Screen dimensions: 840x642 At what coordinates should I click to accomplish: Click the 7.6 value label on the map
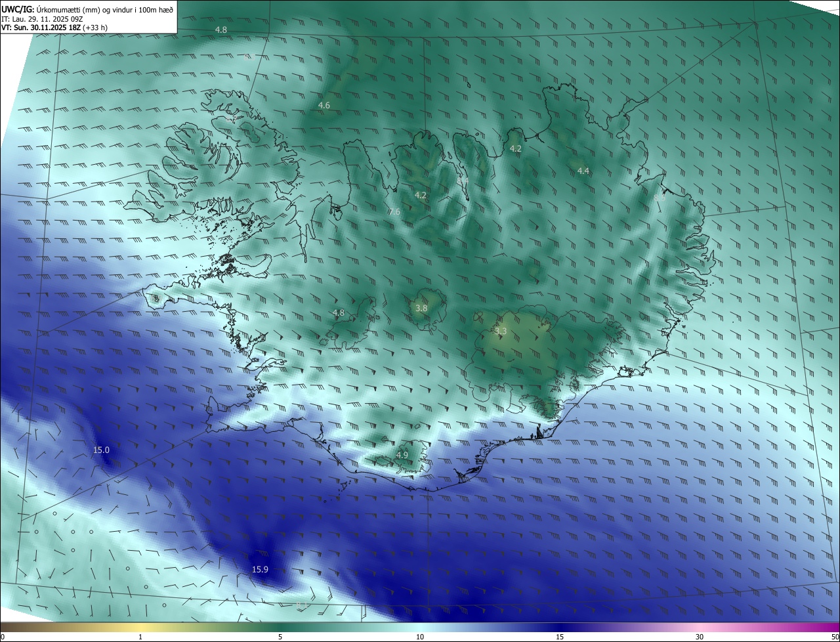point(394,211)
